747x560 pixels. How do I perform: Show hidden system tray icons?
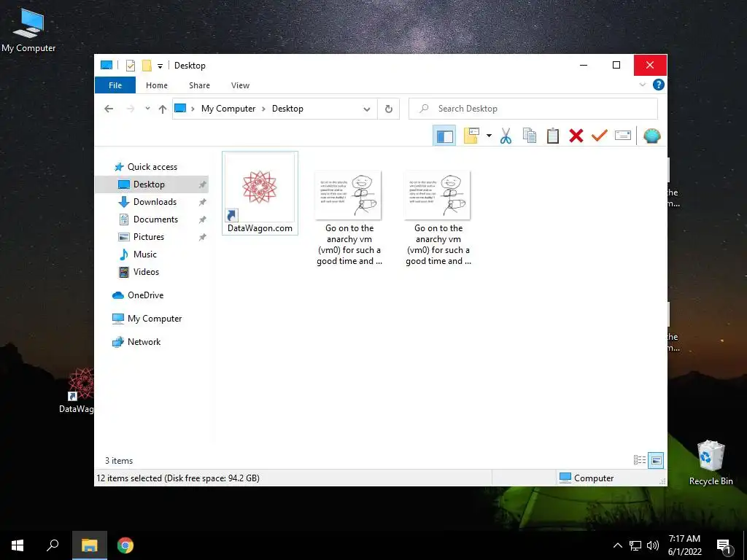pyautogui.click(x=617, y=545)
